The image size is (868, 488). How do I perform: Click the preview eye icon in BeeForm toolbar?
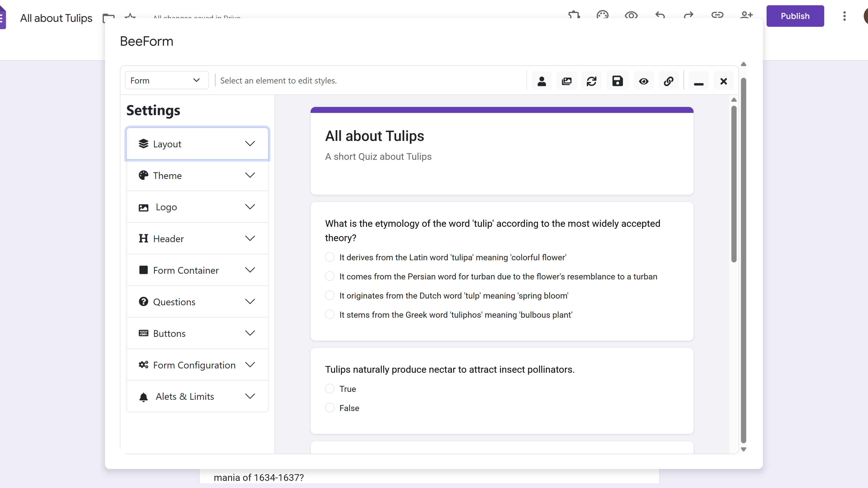(x=644, y=81)
